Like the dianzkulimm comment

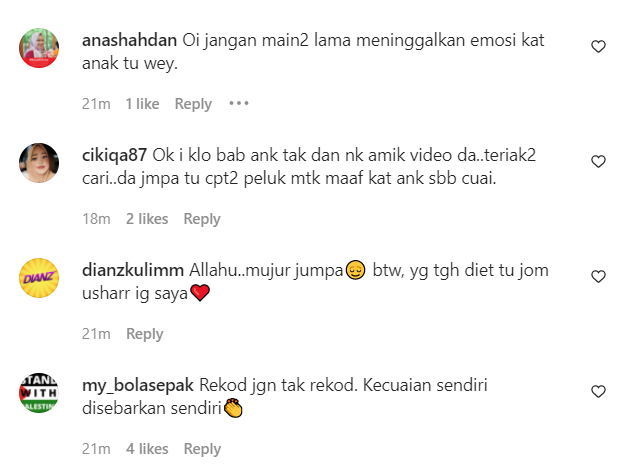coord(598,277)
